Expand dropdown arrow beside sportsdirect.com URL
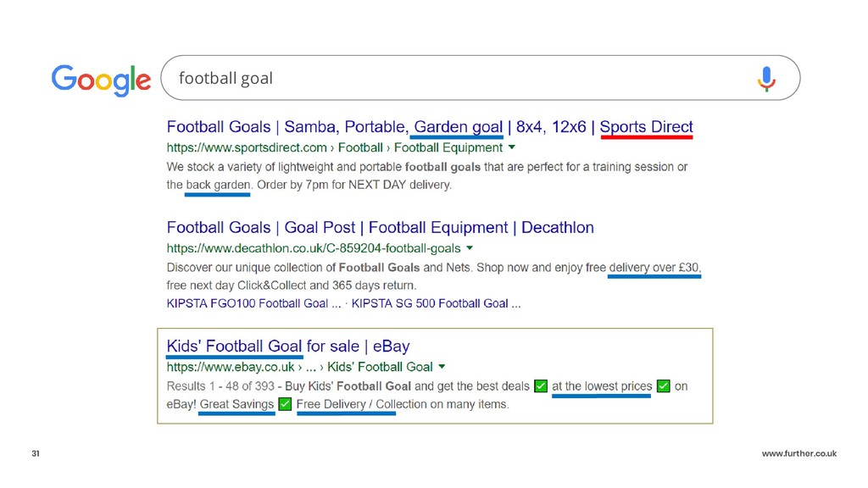This screenshot has height=488, width=868. [x=511, y=147]
